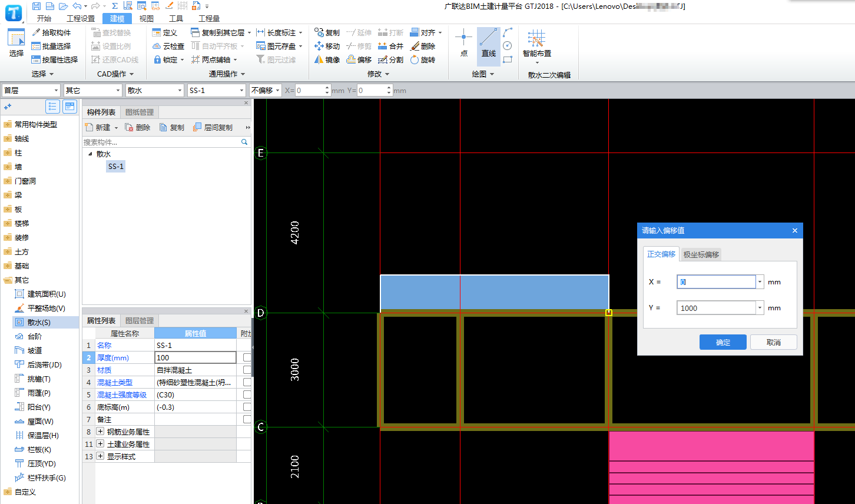Open the SS-1 component dropdown

[x=241, y=90]
